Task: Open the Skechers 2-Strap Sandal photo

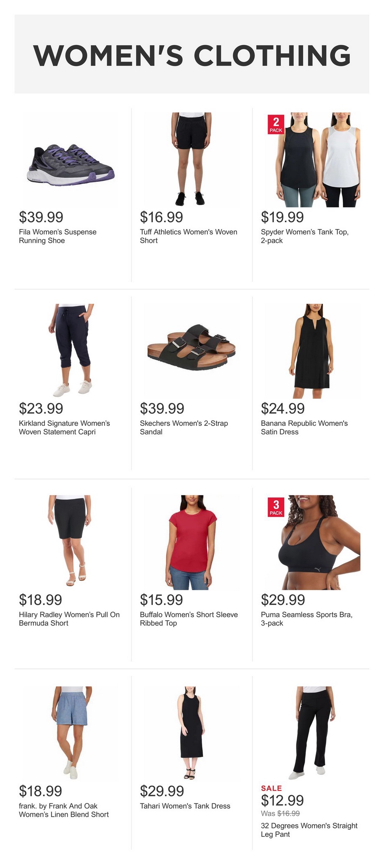Action: pyautogui.click(x=191, y=351)
